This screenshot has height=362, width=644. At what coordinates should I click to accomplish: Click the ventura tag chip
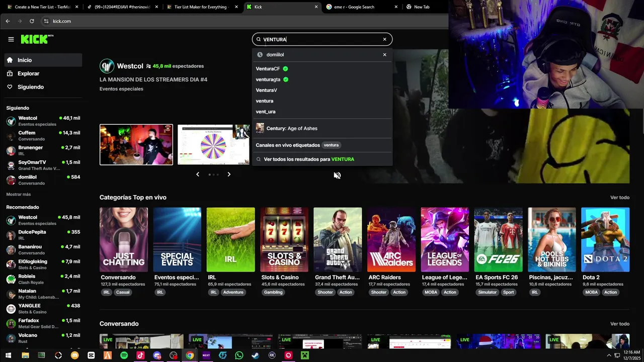(331, 145)
